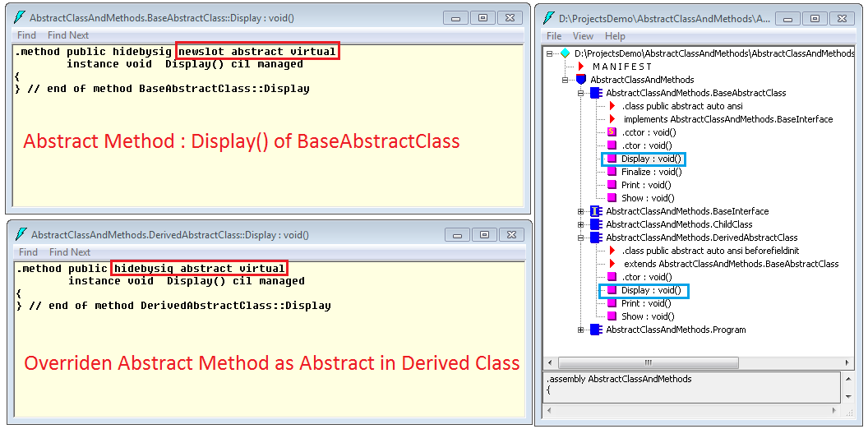This screenshot has width=868, height=429.
Task: Maximize the BaseAbstractClass Display window
Action: tap(482, 18)
